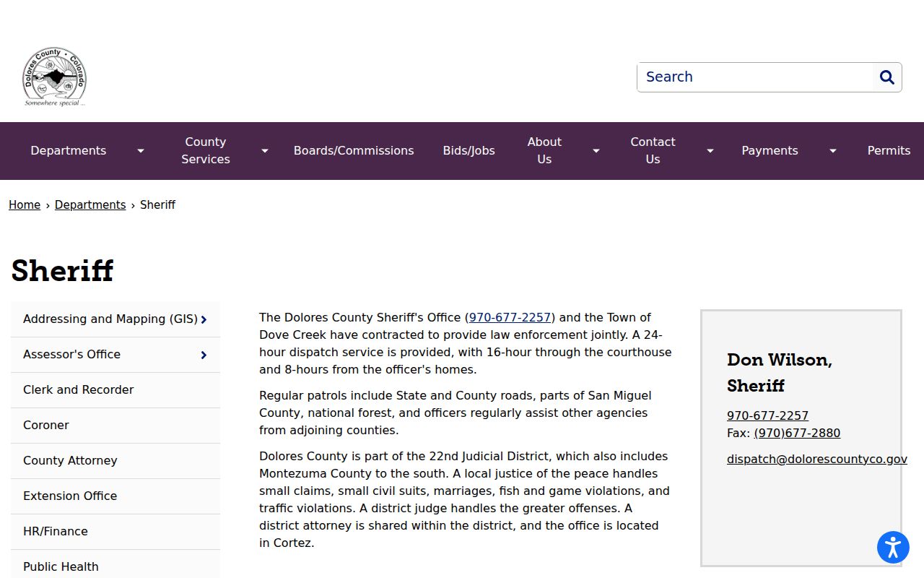The width and height of the screenshot is (924, 578).
Task: Go to Boards/Commissions menu item
Action: [354, 151]
